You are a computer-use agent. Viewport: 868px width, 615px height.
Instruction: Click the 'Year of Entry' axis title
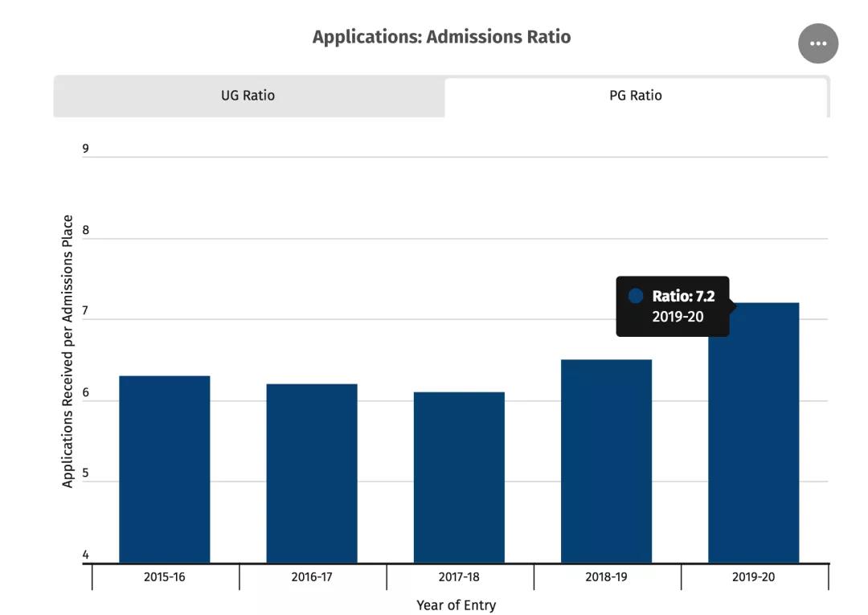(x=456, y=605)
